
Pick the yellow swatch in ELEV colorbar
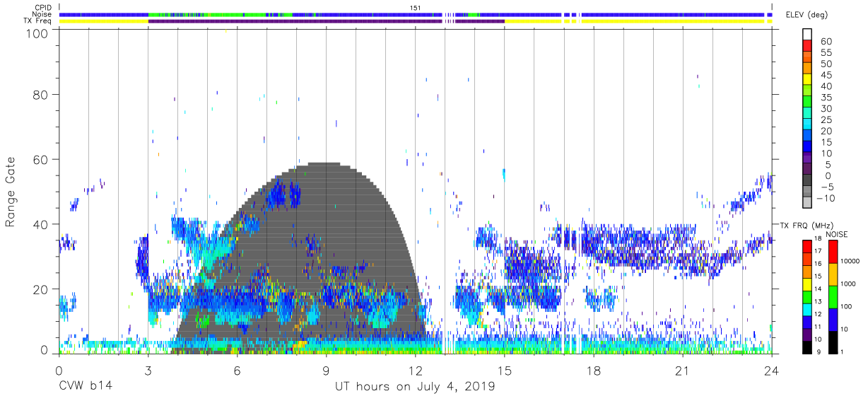coord(808,80)
